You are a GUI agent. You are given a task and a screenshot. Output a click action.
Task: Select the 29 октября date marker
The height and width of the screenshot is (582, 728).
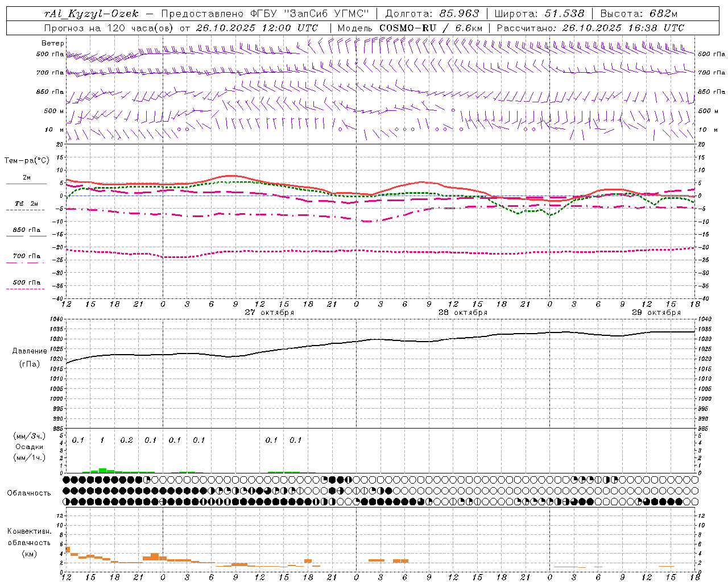click(656, 313)
